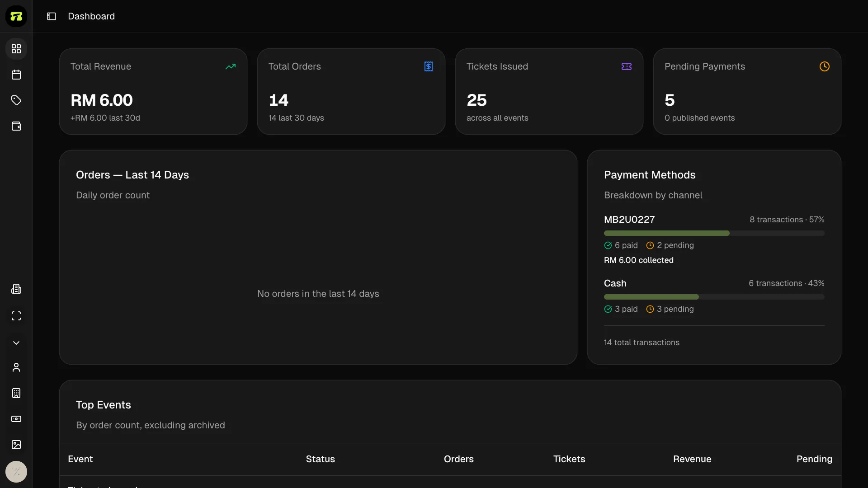Open the wallet icon in sidebar
This screenshot has width=868, height=488.
click(x=16, y=126)
